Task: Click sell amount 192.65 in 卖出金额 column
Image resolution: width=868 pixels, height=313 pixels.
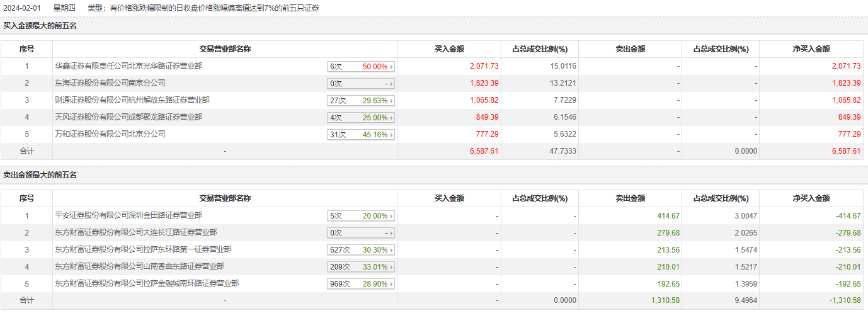Action: point(668,283)
